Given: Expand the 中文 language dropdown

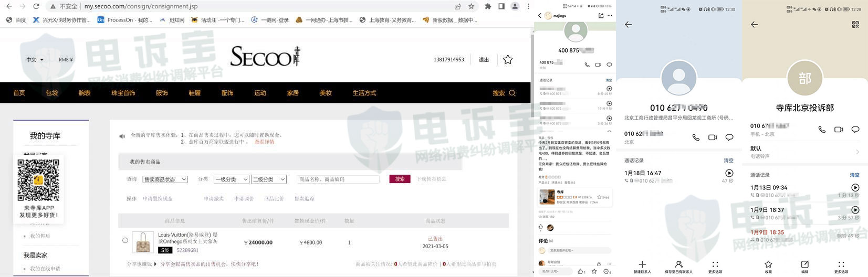Looking at the screenshot, I should tap(35, 60).
